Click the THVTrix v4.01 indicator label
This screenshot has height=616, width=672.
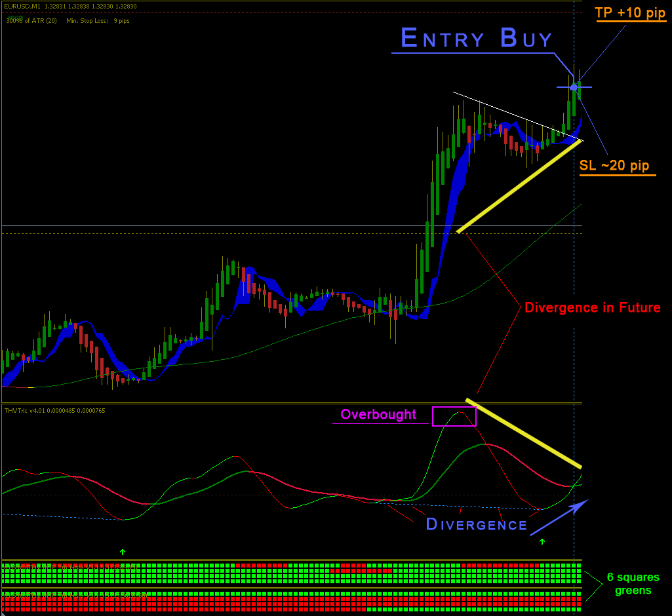point(54,410)
